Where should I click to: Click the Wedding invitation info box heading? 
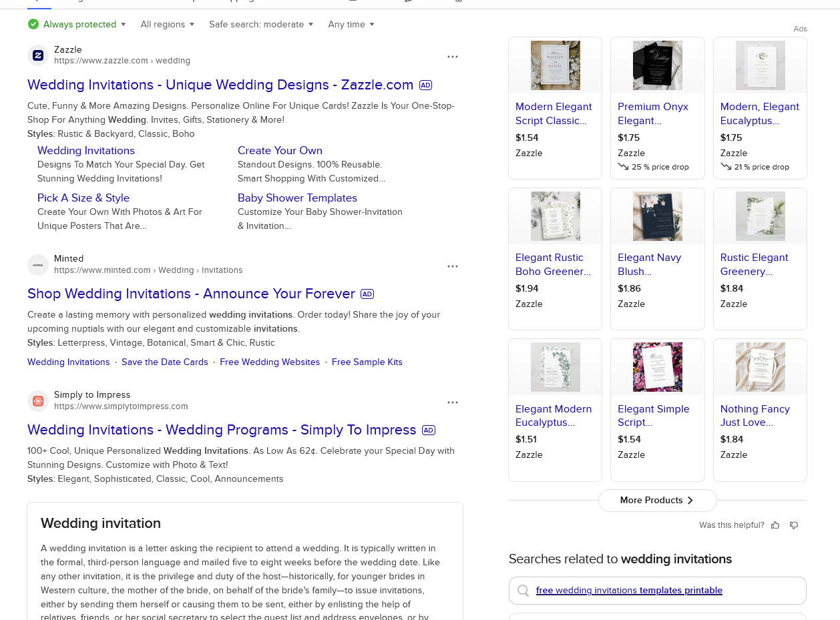101,523
